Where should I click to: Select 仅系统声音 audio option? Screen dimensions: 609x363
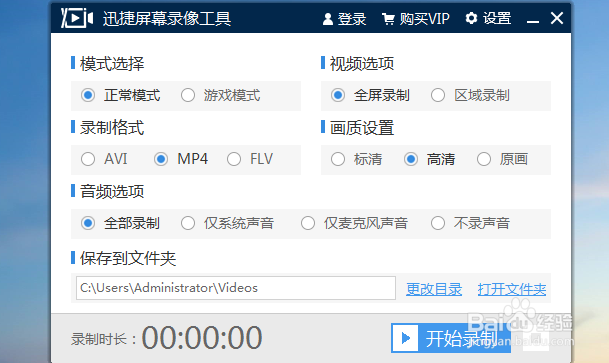pyautogui.click(x=228, y=223)
